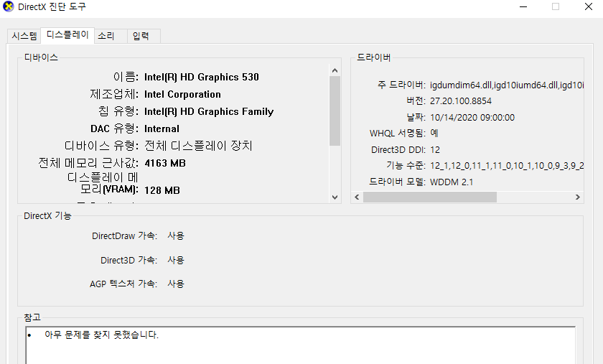Select the 디스플레이 tab
This screenshot has width=603, height=364.
tap(67, 35)
